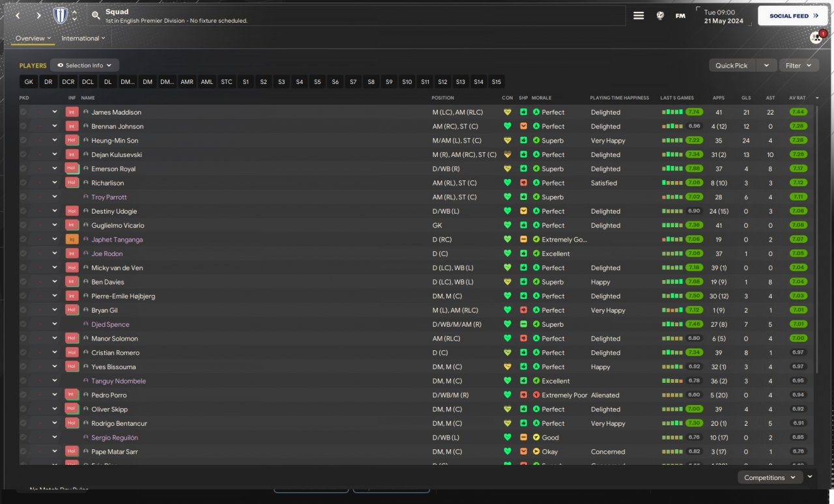834x504 pixels.
Task: Expand the chevron right of Competitions
Action: pos(810,477)
